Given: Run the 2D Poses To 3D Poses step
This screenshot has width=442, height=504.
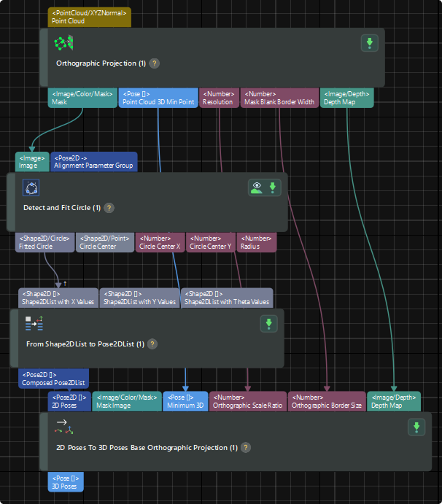Looking at the screenshot, I should click(416, 427).
